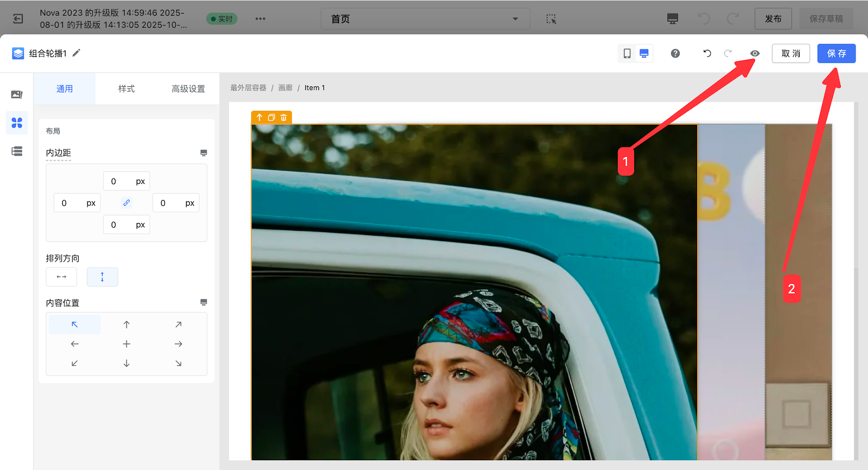868x470 pixels.
Task: Click the 保存 button
Action: (836, 53)
